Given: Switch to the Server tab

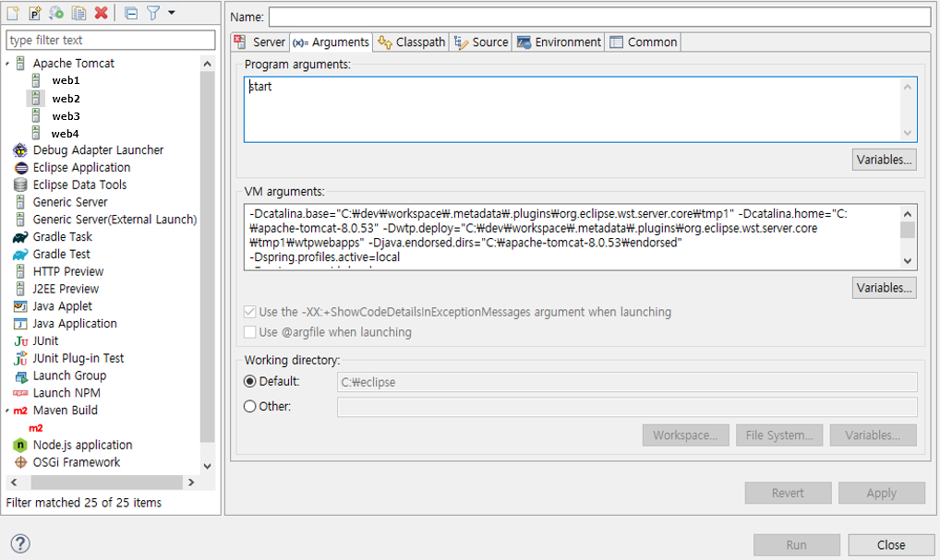Looking at the screenshot, I should pos(260,42).
